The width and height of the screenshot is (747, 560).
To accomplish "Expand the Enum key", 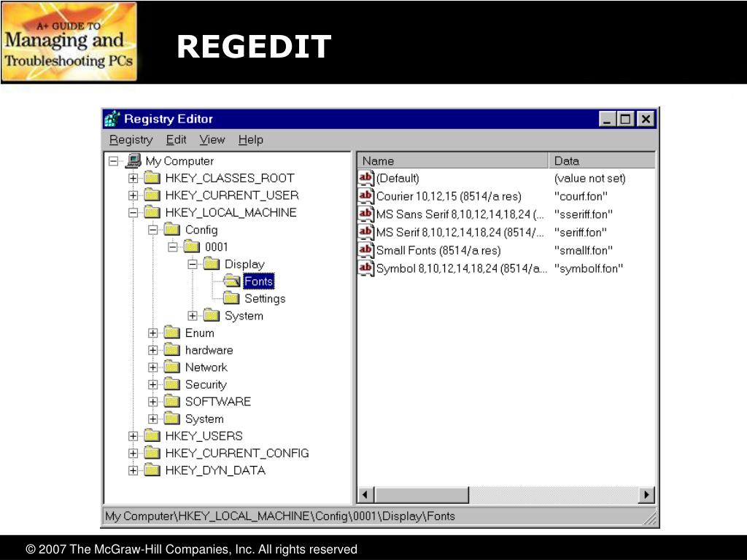I will tap(153, 332).
